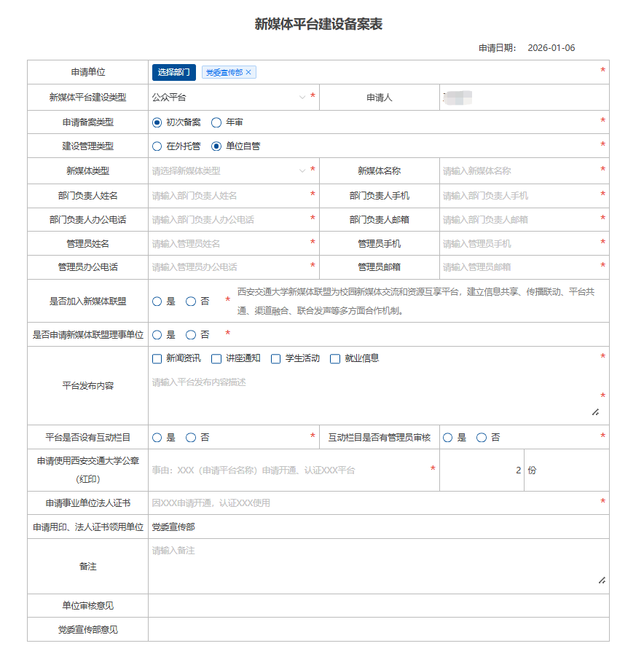The height and width of the screenshot is (654, 644).
Task: Select 是 for 互动栏目是否有管理员审核
Action: pos(447,438)
